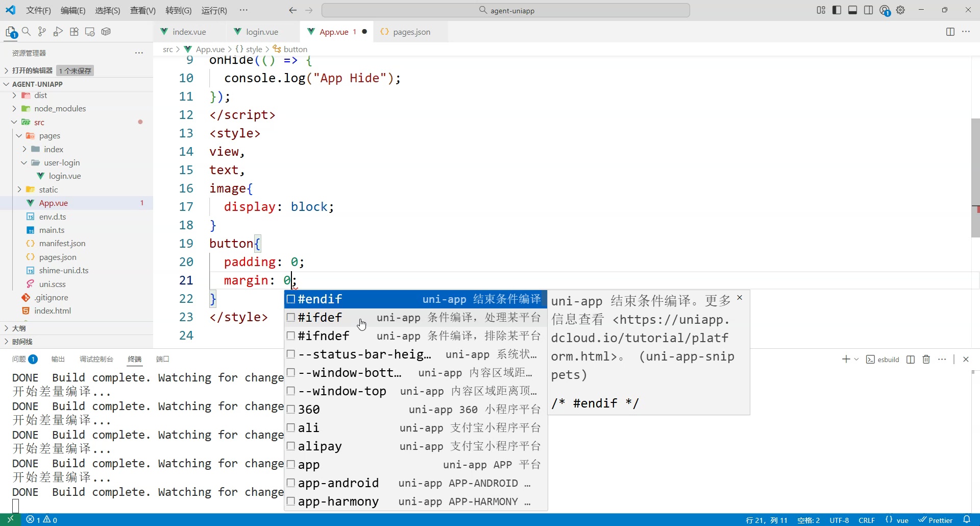Open the split editor icon top right
Screen dimensions: 980x526
click(950, 31)
